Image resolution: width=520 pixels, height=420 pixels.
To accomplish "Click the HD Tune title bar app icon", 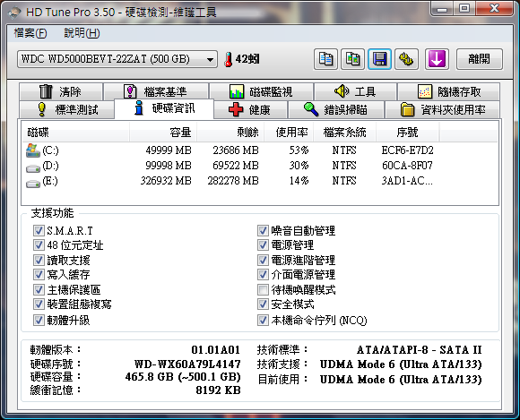I will 14,13.
